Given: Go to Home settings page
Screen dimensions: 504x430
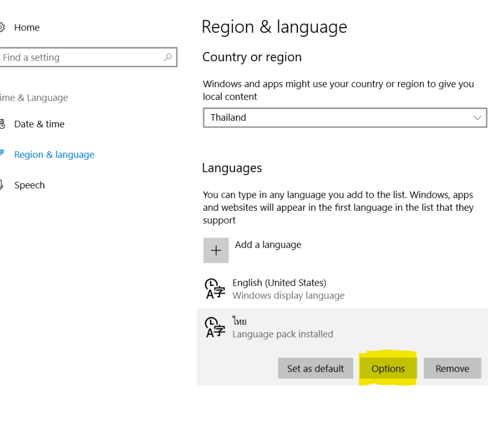Looking at the screenshot, I should pyautogui.click(x=27, y=27).
